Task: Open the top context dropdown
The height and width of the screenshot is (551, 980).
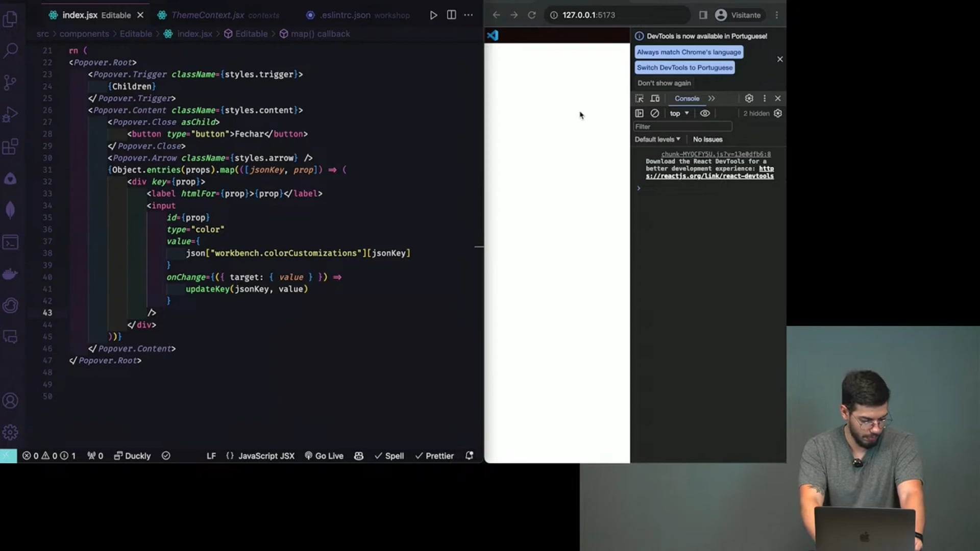Action: click(679, 113)
